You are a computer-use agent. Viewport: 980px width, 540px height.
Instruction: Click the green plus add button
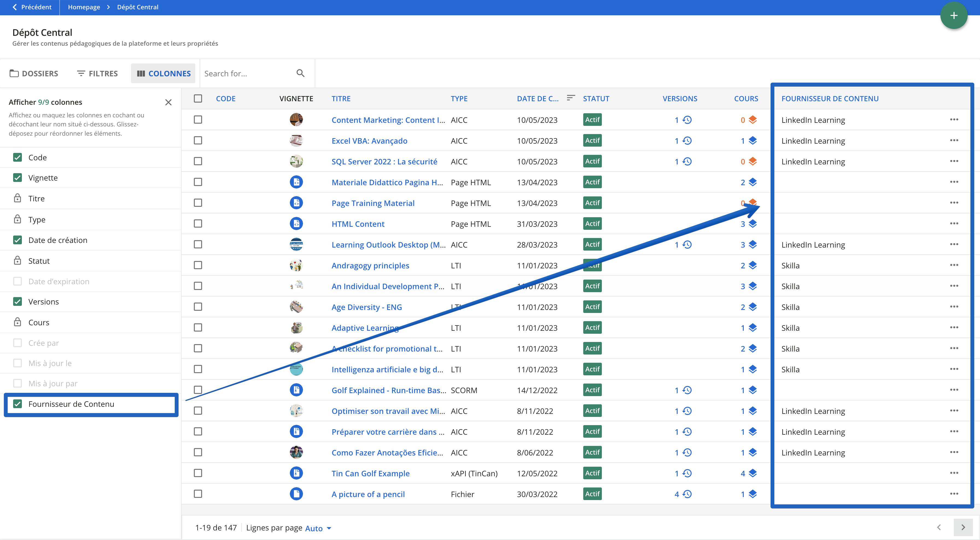(953, 16)
